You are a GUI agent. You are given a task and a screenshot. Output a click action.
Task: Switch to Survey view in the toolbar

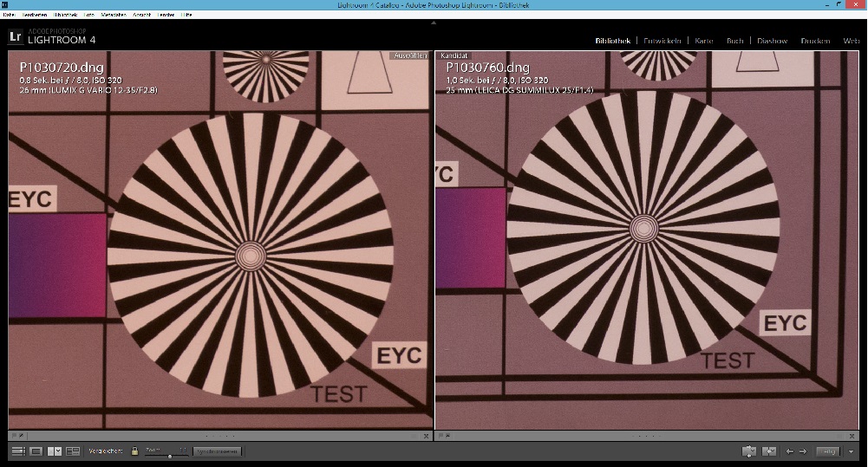point(73,451)
